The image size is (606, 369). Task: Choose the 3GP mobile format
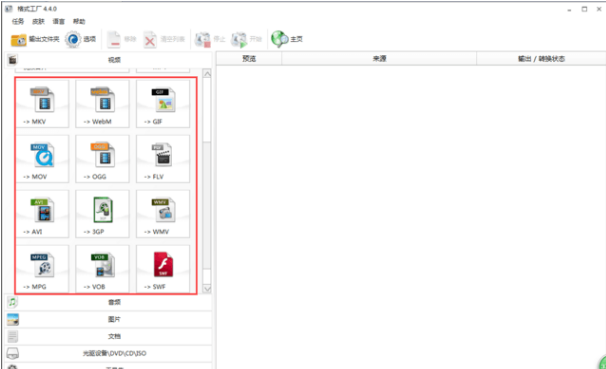[102, 214]
